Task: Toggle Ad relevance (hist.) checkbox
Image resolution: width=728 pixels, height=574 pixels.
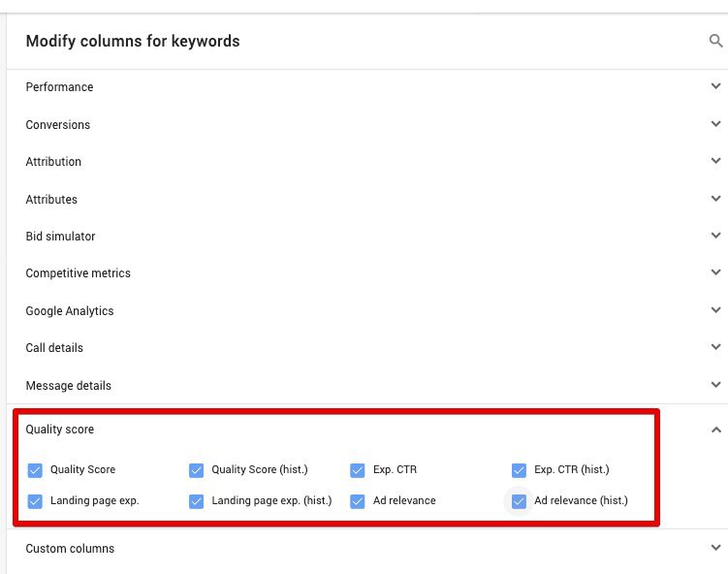Action: coord(520,501)
